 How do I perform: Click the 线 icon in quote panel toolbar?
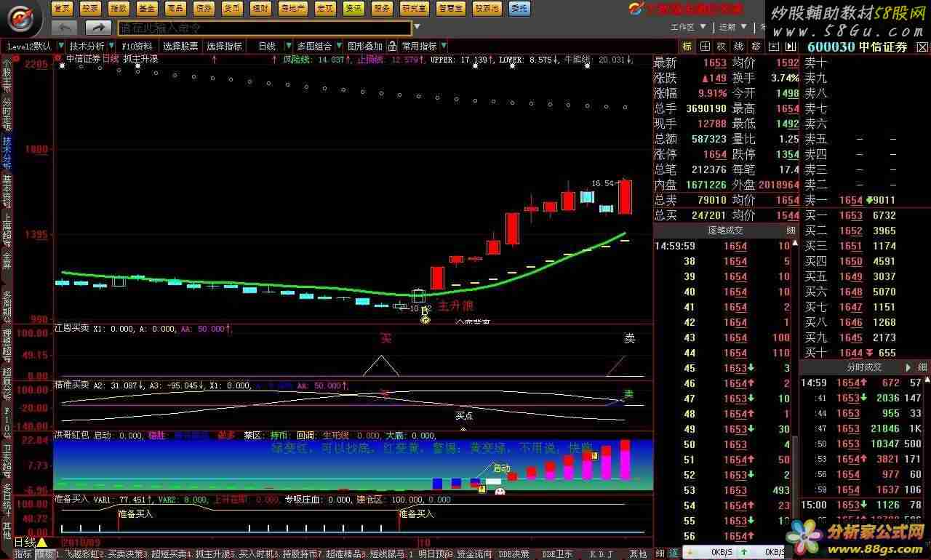pos(739,46)
